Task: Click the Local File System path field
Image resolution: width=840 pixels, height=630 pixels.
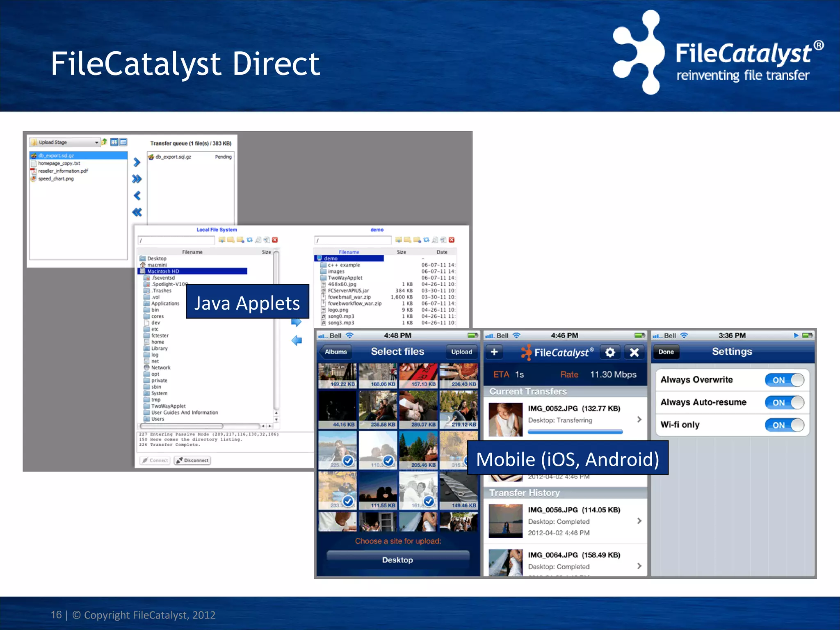Action: click(x=176, y=240)
